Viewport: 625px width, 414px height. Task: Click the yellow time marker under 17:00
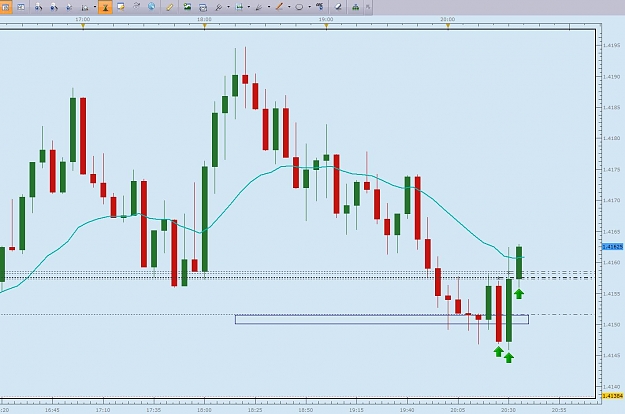point(83,26)
